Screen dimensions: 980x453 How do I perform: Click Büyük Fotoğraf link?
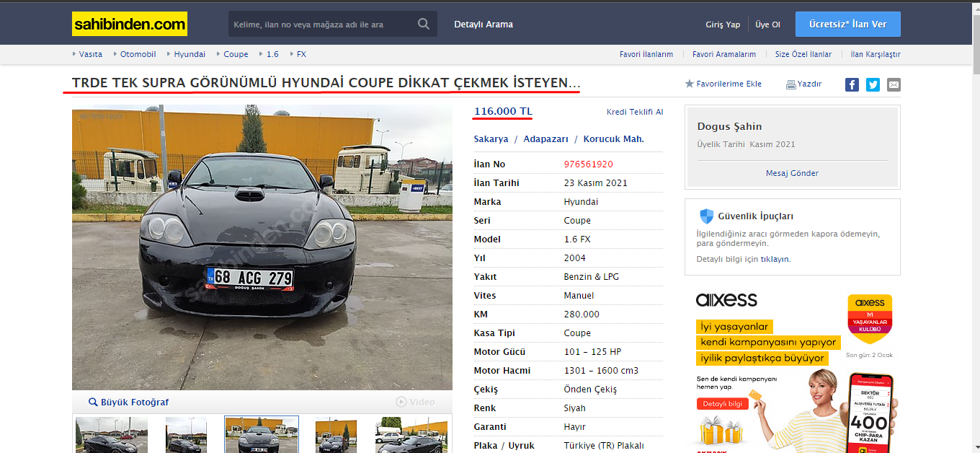(135, 402)
